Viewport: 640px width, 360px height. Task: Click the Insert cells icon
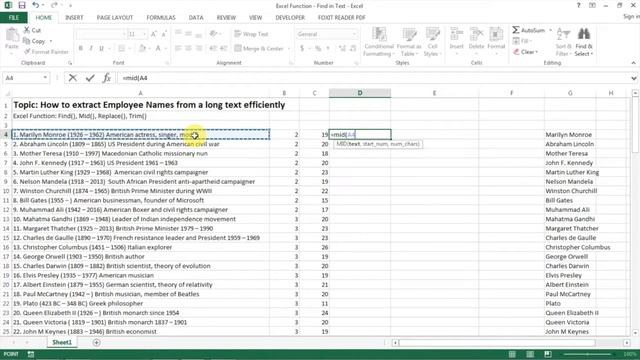pyautogui.click(x=456, y=34)
